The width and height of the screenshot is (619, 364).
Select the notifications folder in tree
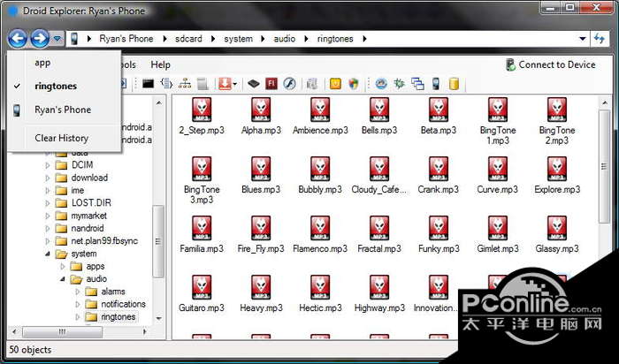(x=123, y=304)
